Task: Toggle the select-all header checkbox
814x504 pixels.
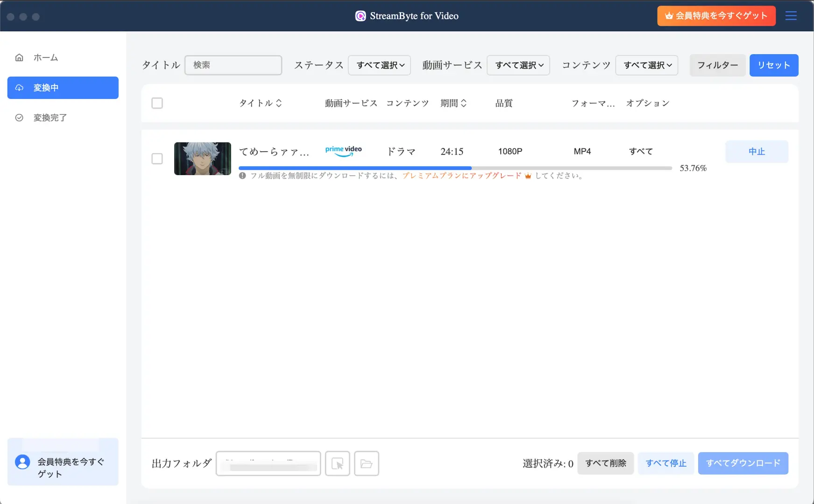Action: pos(157,103)
